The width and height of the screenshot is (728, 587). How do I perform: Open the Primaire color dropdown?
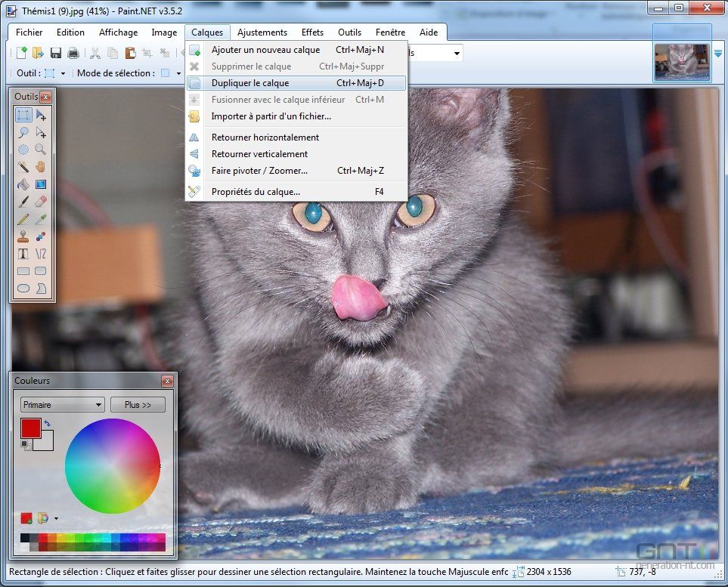pos(62,405)
